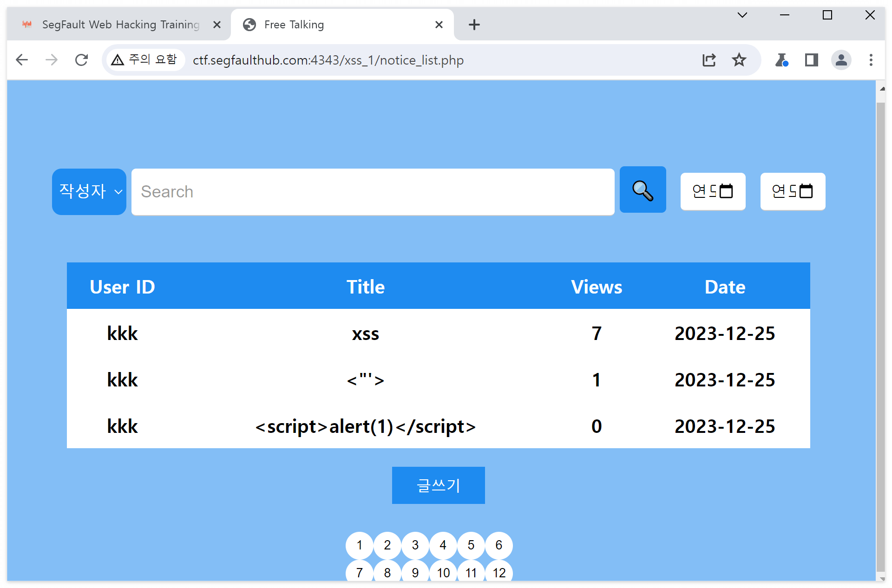Open the tab search chevron

pos(742,15)
